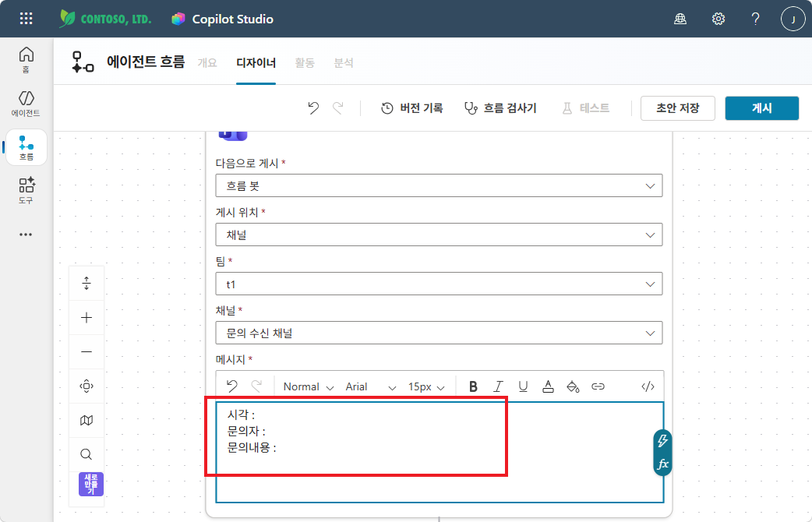812x522 pixels.
Task: Switch to the 개요 tab
Action: 207,62
